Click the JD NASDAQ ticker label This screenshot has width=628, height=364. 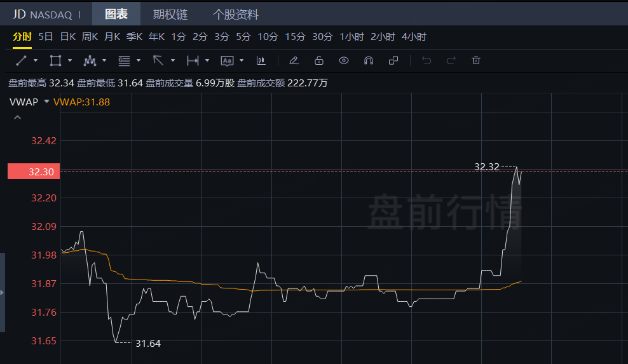42,15
